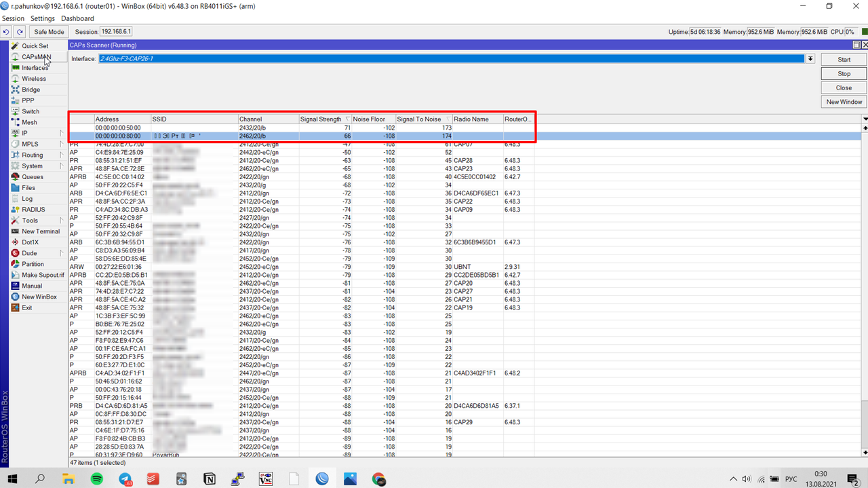Screen dimensions: 868x488
Task: Sort by the Signal To Noise column header
Action: [424, 119]
